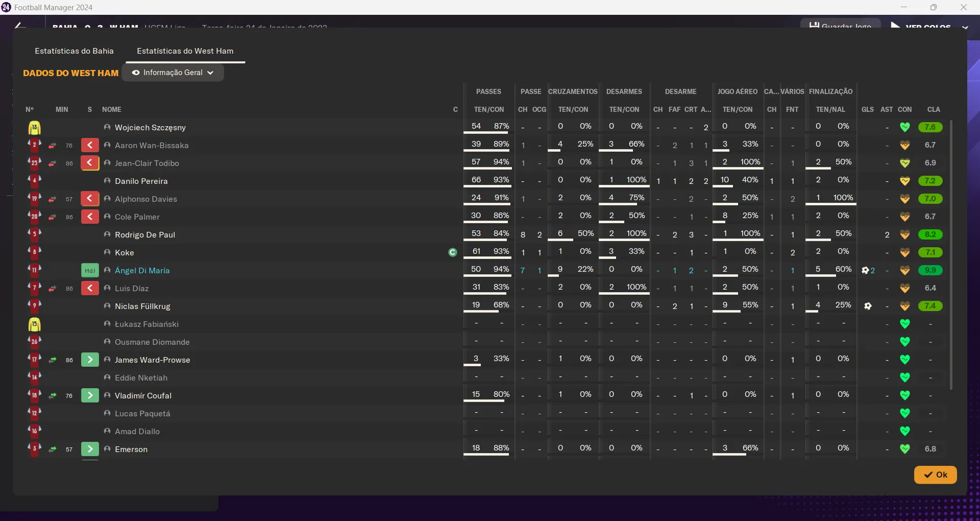Open Ángel Di María player profile
Viewport: 980px width, 521px height.
142,271
